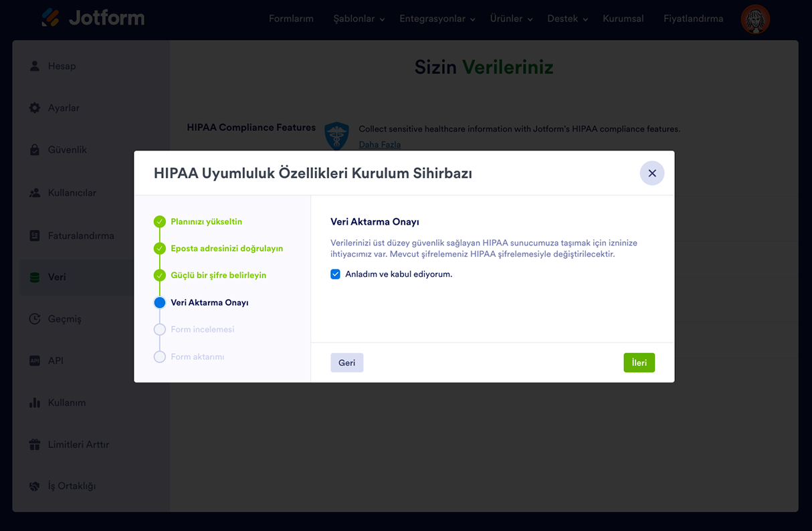Click the Eposta adresinizi doğrulayın step label
Screen dimensions: 812x531
coord(227,248)
